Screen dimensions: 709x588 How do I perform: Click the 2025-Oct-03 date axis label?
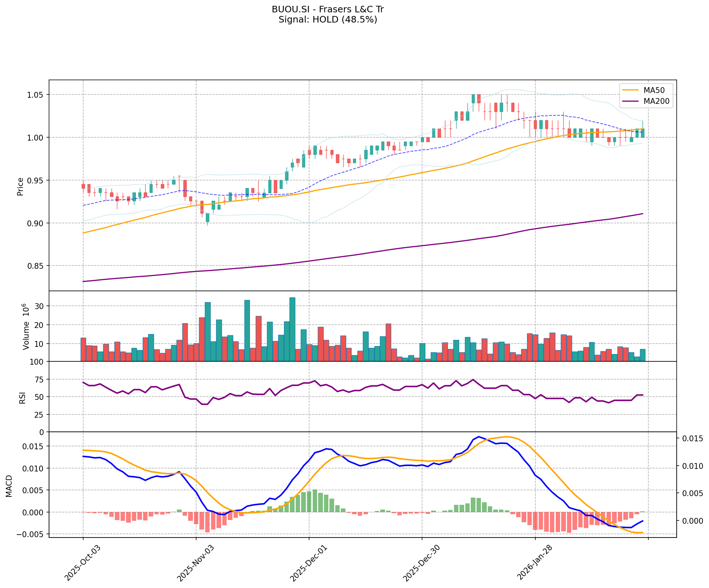82,563
